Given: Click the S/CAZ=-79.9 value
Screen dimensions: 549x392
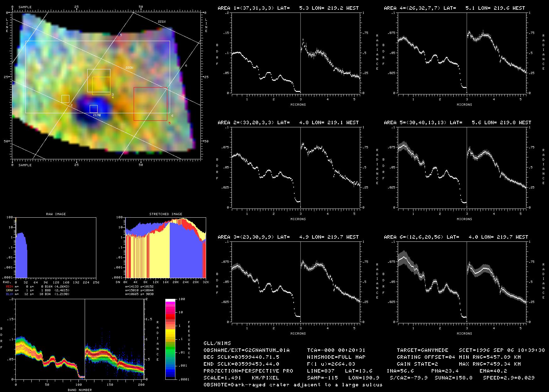Looking at the screenshot, I should click(x=408, y=378).
